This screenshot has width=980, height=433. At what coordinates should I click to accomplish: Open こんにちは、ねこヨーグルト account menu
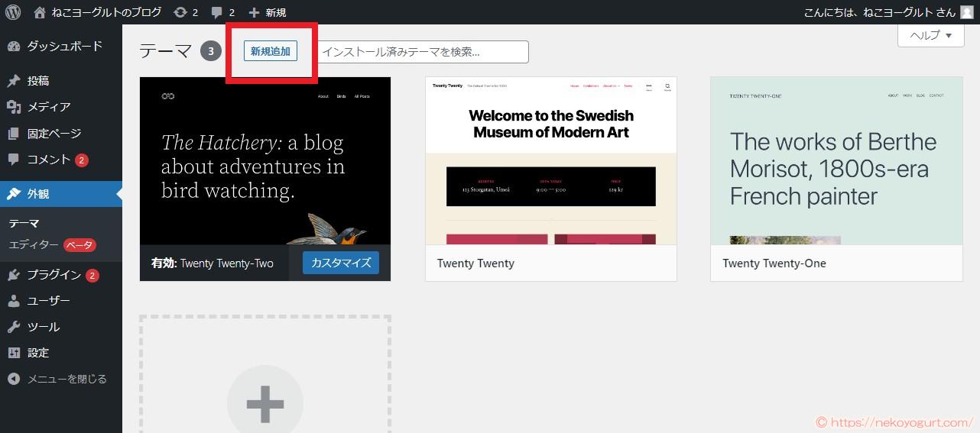[x=879, y=12]
